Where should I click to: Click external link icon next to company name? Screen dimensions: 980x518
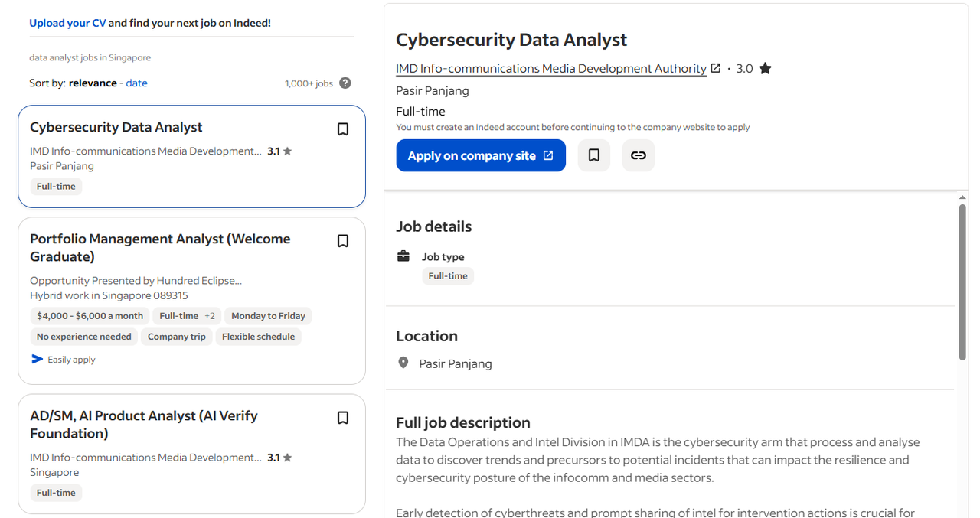716,68
